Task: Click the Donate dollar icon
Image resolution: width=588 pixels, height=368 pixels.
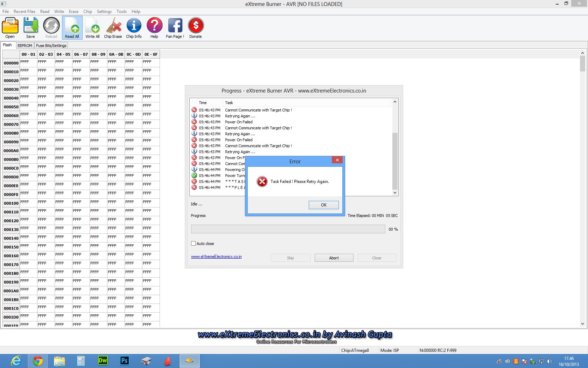Action: [x=196, y=28]
